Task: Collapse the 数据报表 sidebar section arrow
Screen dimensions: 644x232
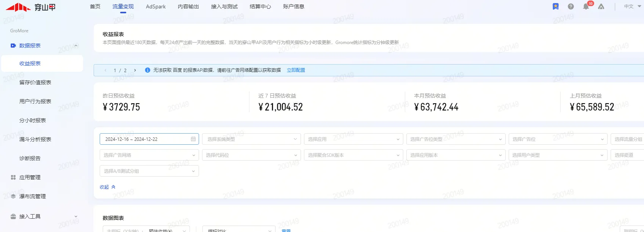Action: [76, 46]
